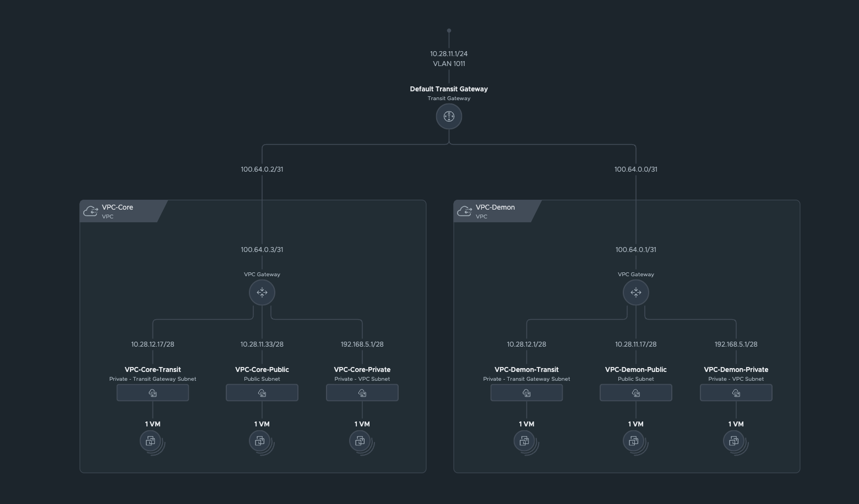Click the VPC-Demon-Private subnet box

(736, 393)
